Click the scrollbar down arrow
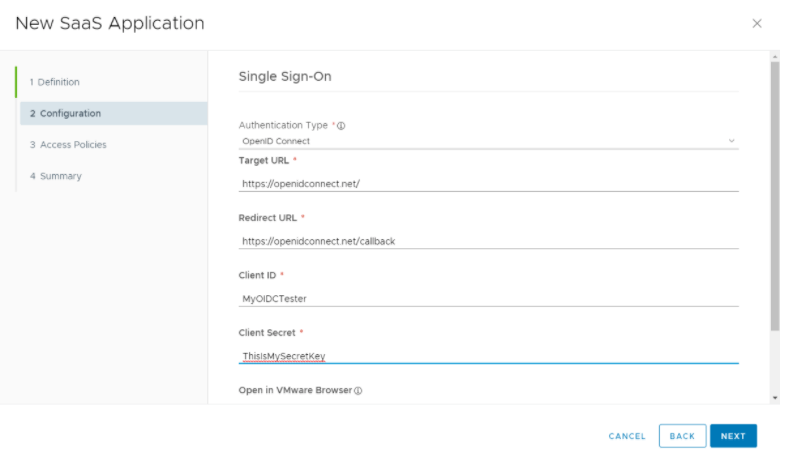 774,397
